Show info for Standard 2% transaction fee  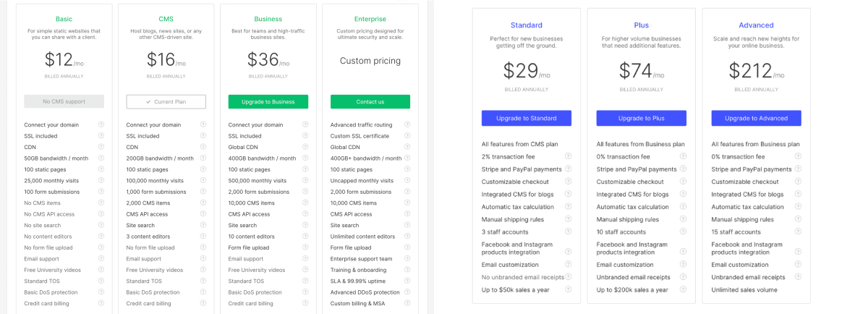[x=569, y=156]
